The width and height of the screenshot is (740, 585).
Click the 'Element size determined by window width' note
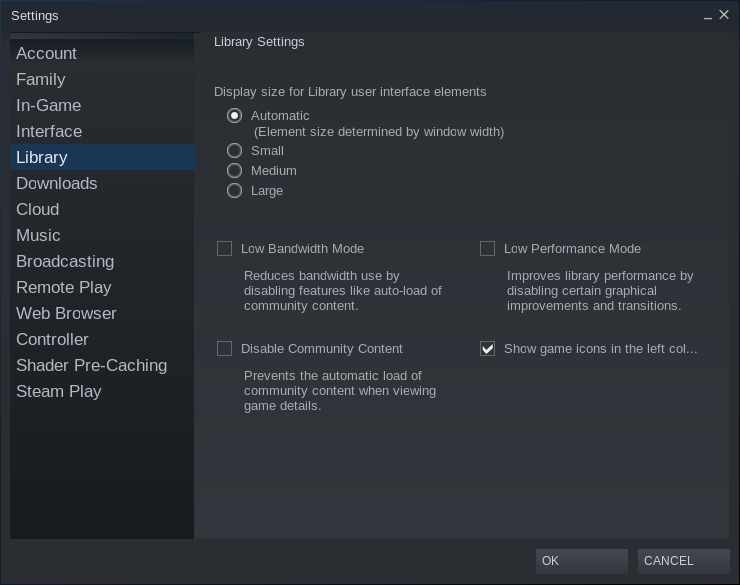point(379,132)
